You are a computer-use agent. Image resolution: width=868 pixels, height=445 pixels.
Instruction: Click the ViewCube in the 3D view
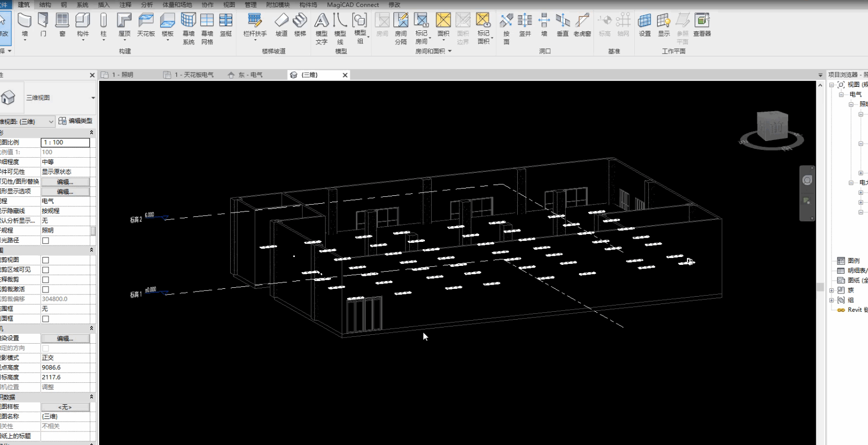point(772,127)
